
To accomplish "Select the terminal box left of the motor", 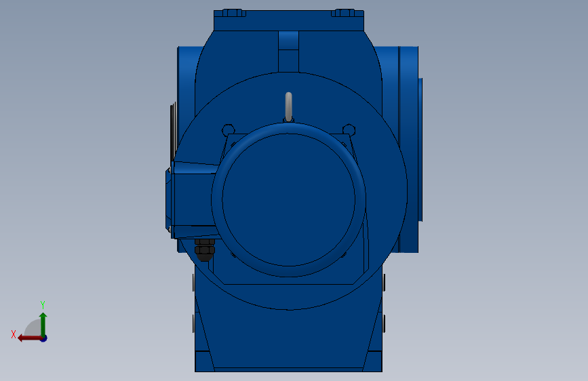I will click(192, 200).
